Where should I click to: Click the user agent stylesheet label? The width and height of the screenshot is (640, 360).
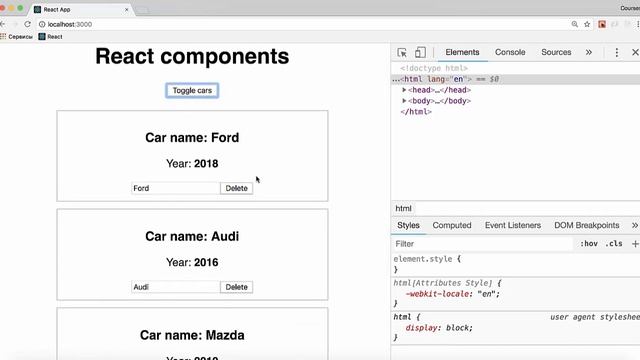tap(595, 317)
